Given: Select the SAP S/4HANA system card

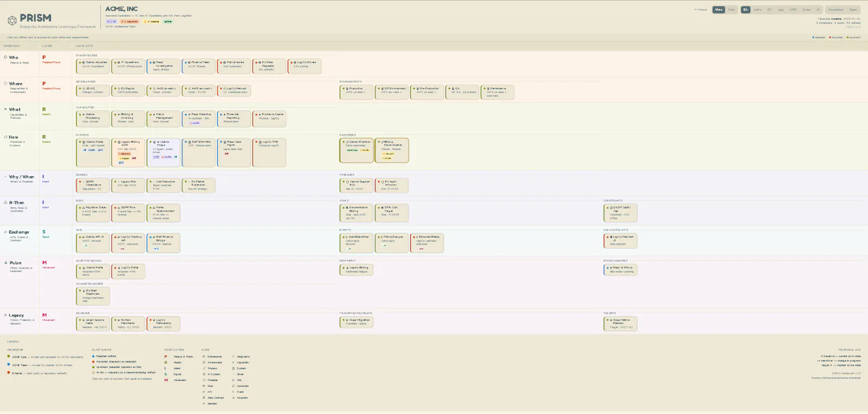Looking at the screenshot, I should click(199, 152).
